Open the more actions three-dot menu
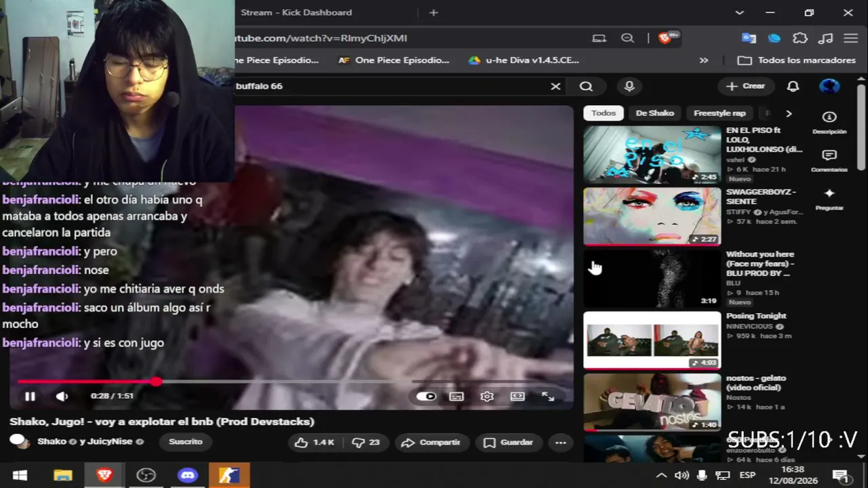The image size is (868, 488). pos(560,443)
